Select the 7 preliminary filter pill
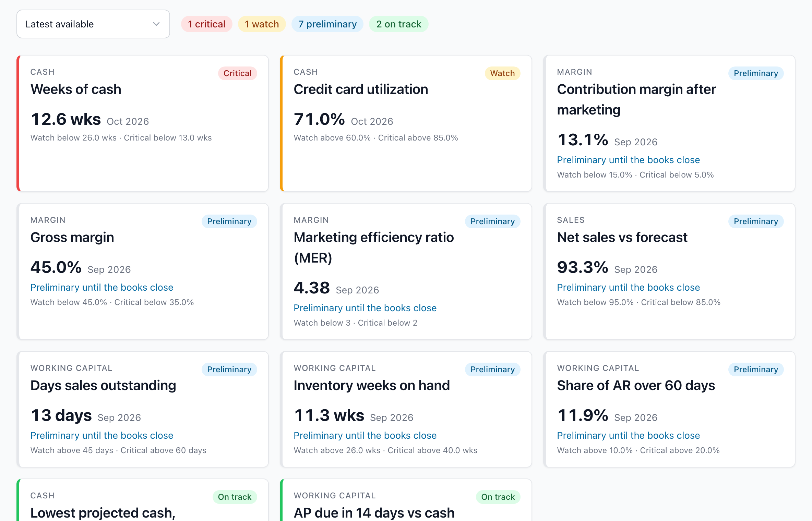Viewport: 812px width, 521px height. [327, 24]
